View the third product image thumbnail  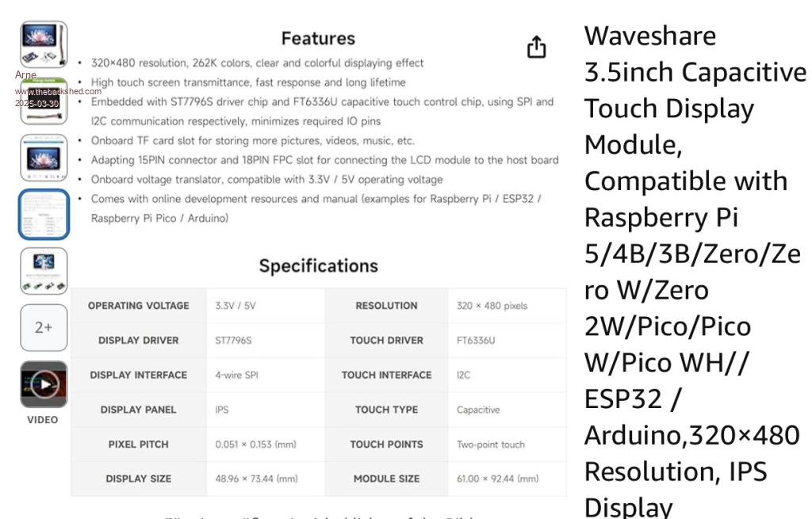click(44, 158)
